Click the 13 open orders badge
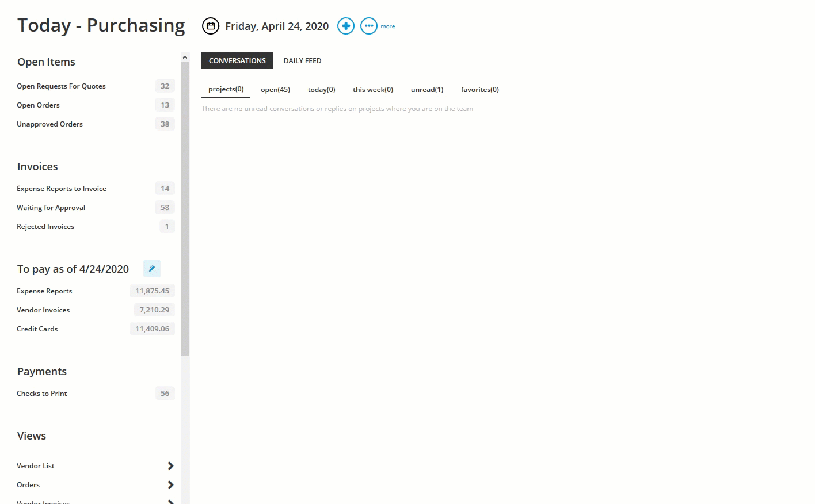This screenshot has height=504, width=815. tap(165, 105)
